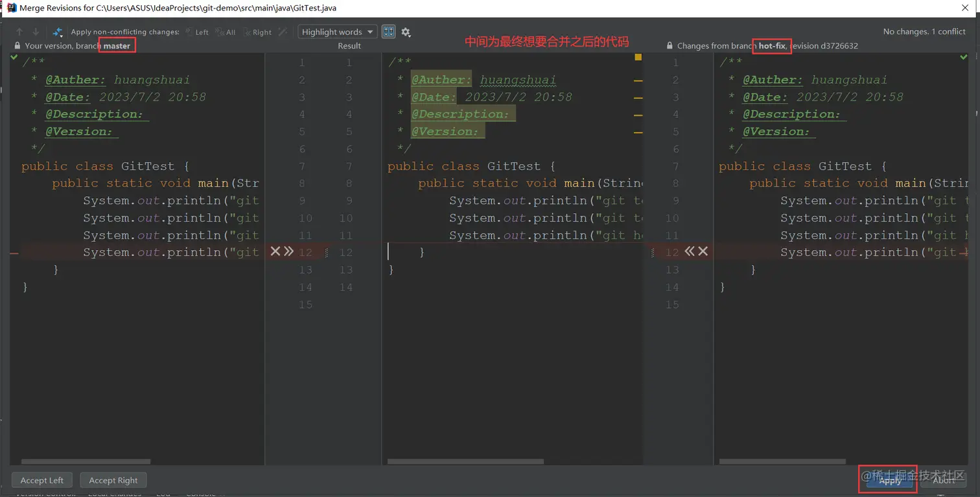Open the gear settings menu

point(406,32)
